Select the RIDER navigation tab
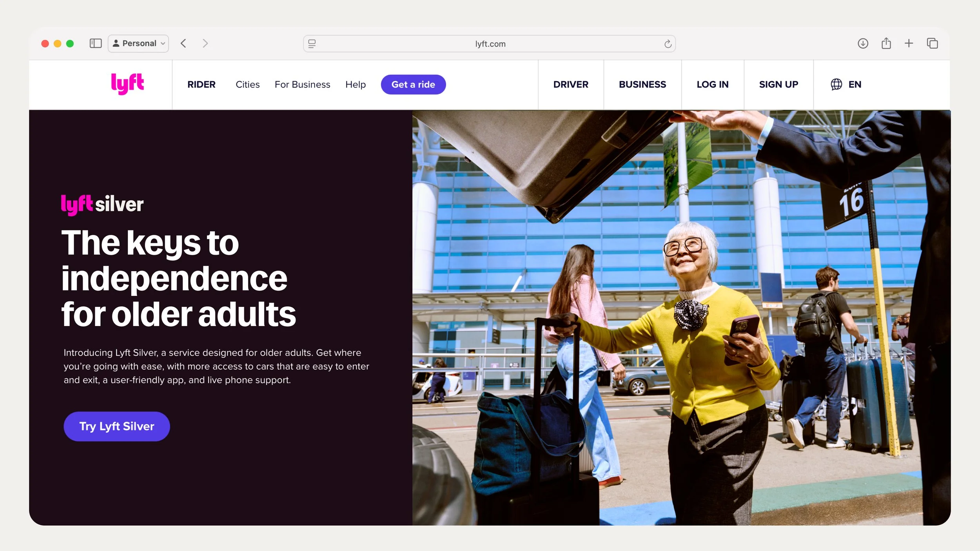This screenshot has height=551, width=980. (201, 84)
